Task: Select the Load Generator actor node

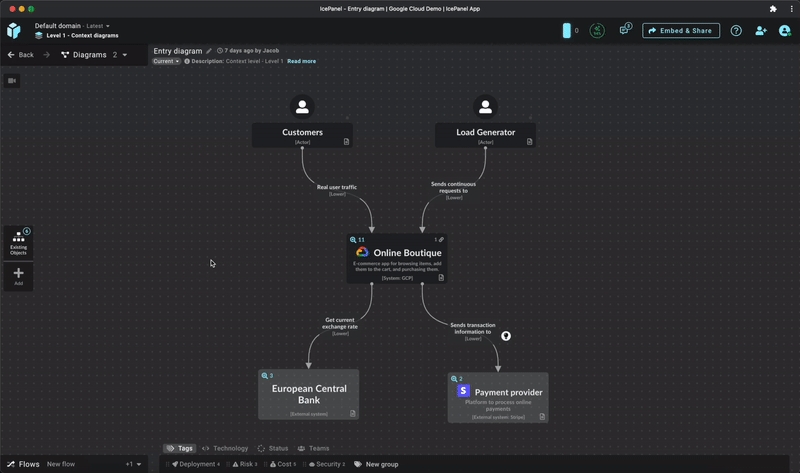Action: (485, 135)
